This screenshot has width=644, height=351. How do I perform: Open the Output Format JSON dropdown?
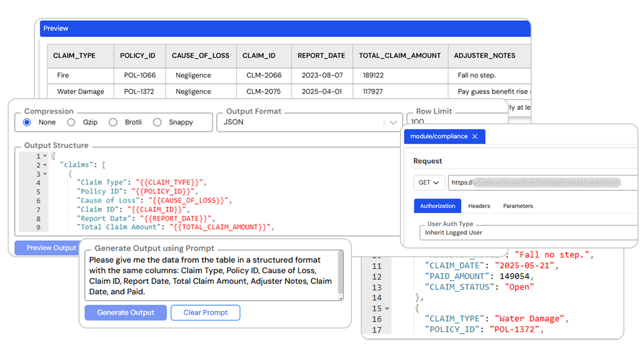click(x=393, y=123)
